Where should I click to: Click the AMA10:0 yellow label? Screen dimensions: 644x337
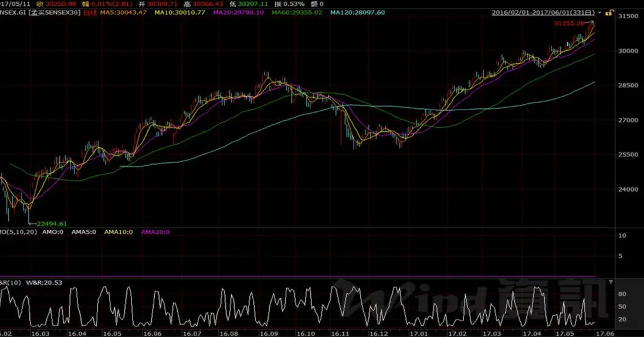(x=118, y=232)
